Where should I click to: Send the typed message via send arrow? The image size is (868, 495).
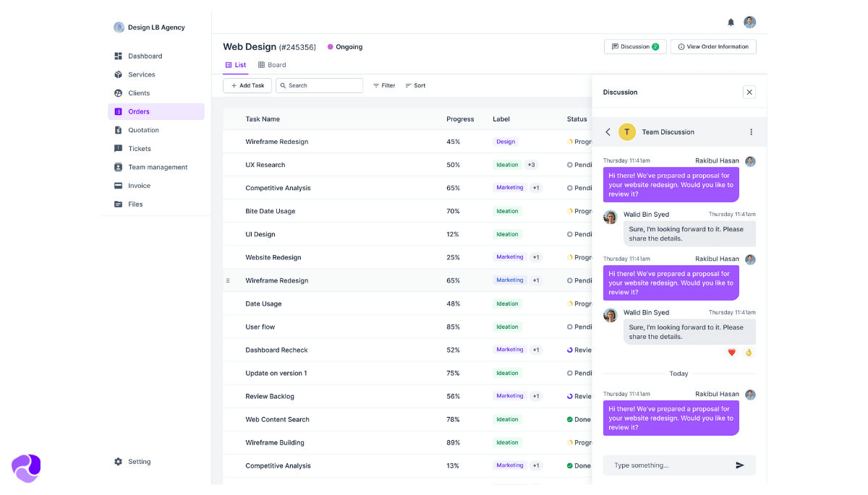pyautogui.click(x=740, y=465)
